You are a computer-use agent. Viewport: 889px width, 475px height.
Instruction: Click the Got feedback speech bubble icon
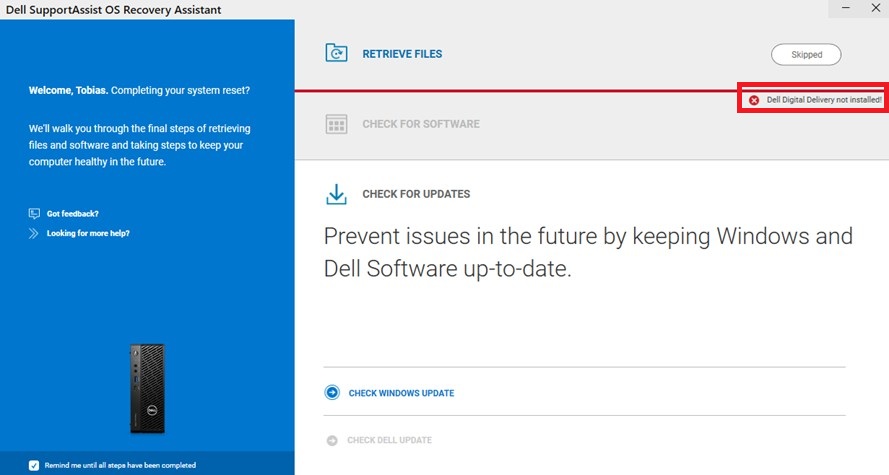pos(34,213)
